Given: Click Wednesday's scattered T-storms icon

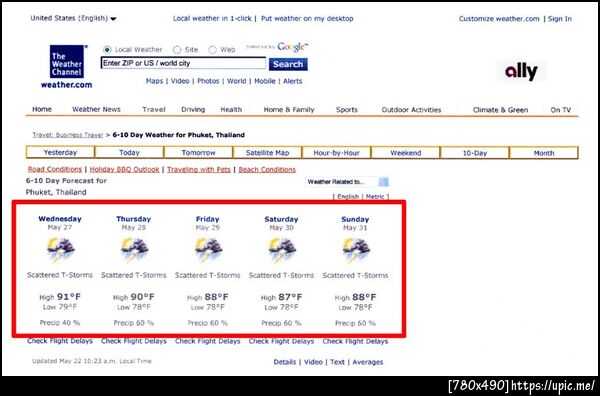Looking at the screenshot, I should point(60,249).
